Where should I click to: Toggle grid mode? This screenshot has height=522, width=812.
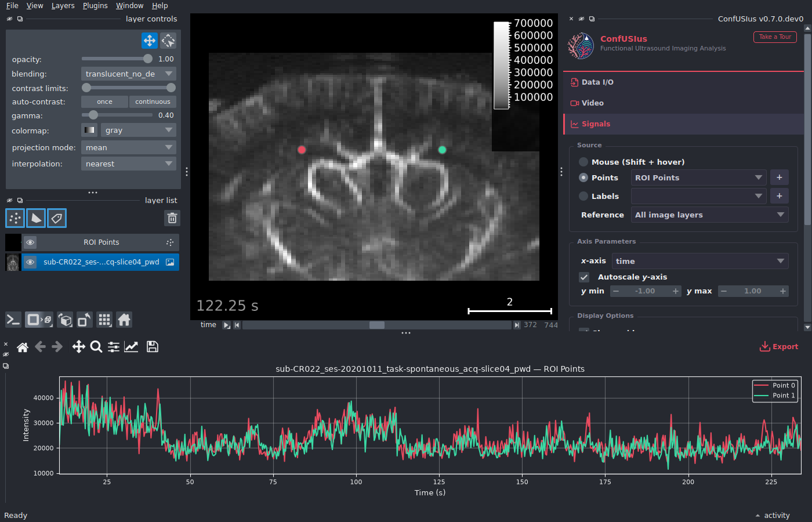pos(104,320)
